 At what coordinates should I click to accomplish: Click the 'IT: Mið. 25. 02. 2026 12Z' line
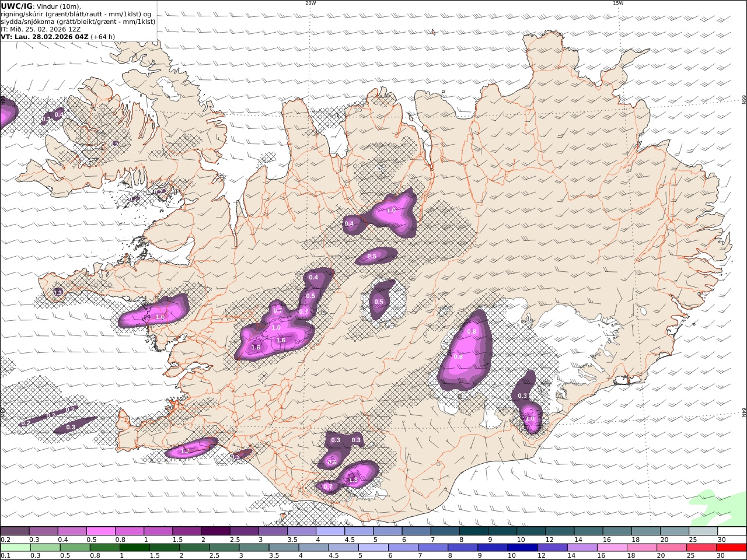click(x=41, y=29)
